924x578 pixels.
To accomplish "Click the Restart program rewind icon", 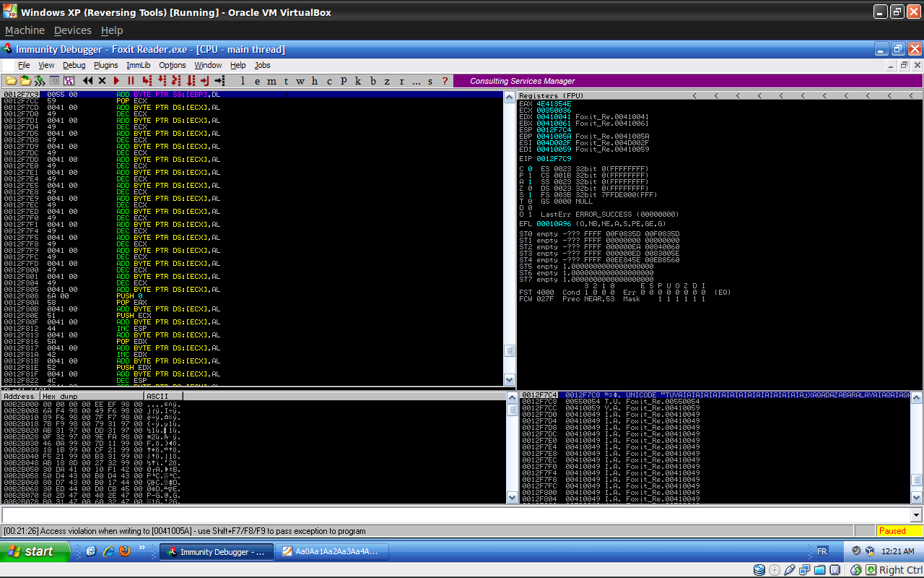I will (x=88, y=81).
